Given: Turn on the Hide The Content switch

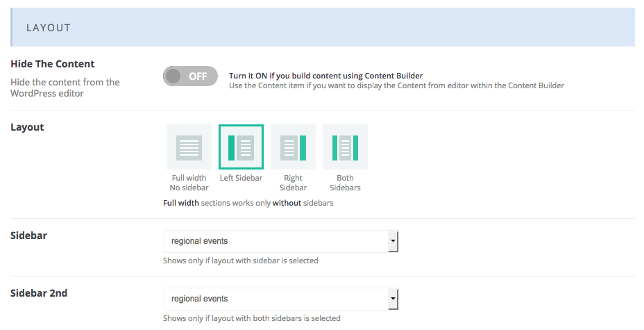Looking at the screenshot, I should [x=190, y=76].
